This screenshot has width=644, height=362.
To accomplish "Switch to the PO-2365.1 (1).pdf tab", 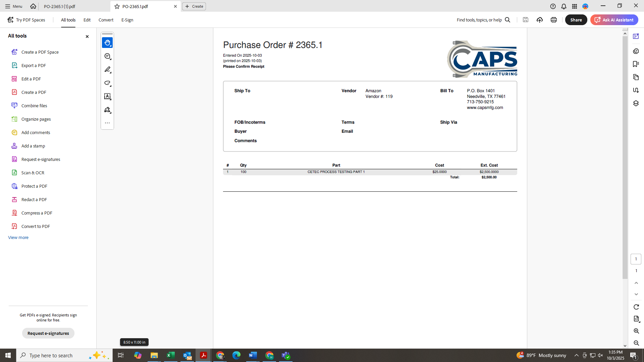I will point(60,6).
